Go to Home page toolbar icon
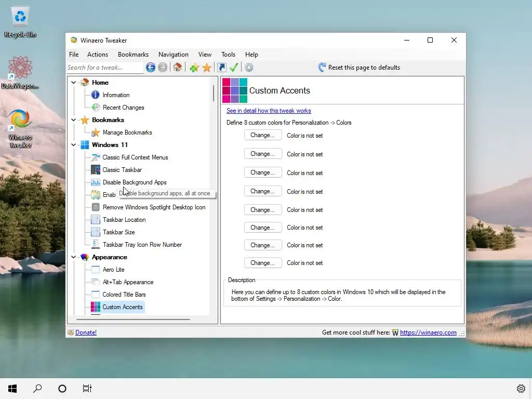Viewport: 532px width, 399px height. pos(178,68)
